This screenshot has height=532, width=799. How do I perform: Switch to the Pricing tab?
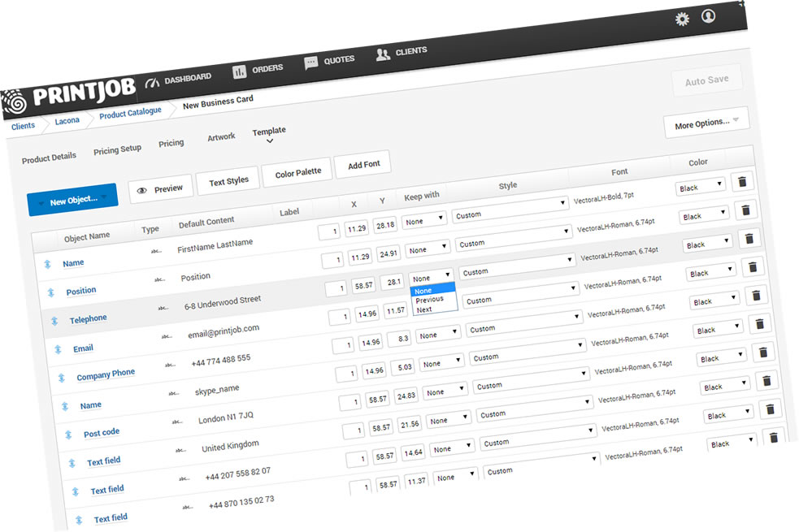(172, 143)
